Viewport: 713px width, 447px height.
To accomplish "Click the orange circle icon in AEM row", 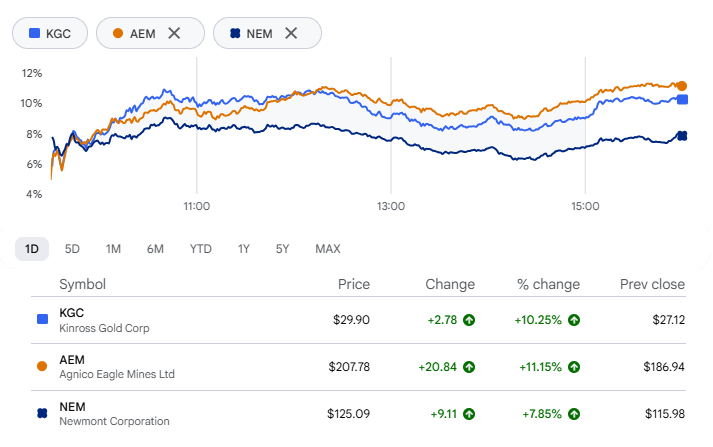I will click(42, 366).
